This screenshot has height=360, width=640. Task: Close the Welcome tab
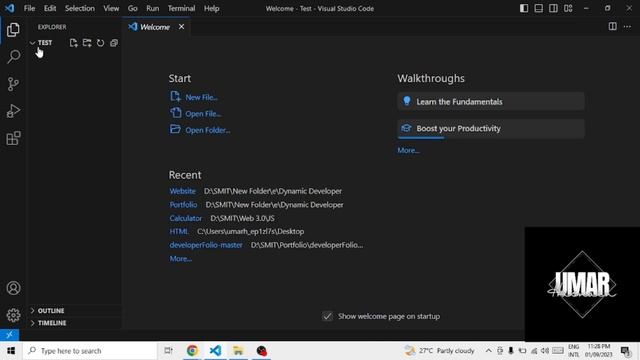pos(181,27)
